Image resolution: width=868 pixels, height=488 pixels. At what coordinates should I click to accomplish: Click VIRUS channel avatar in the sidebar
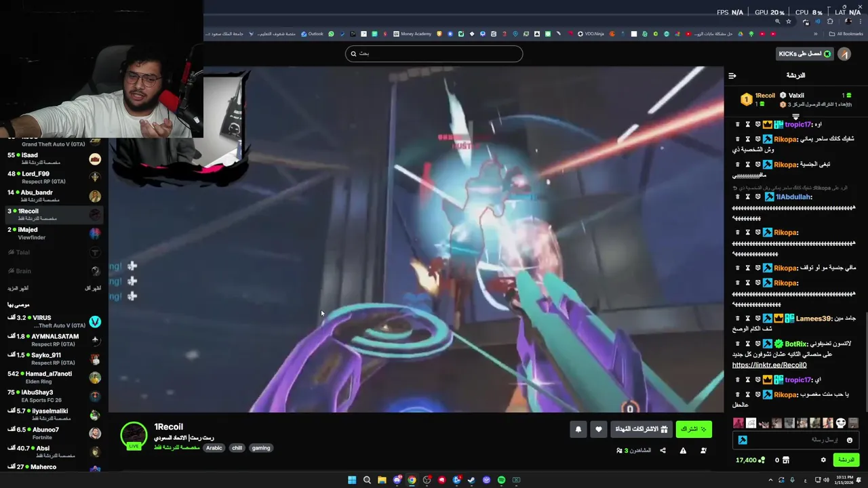(95, 322)
